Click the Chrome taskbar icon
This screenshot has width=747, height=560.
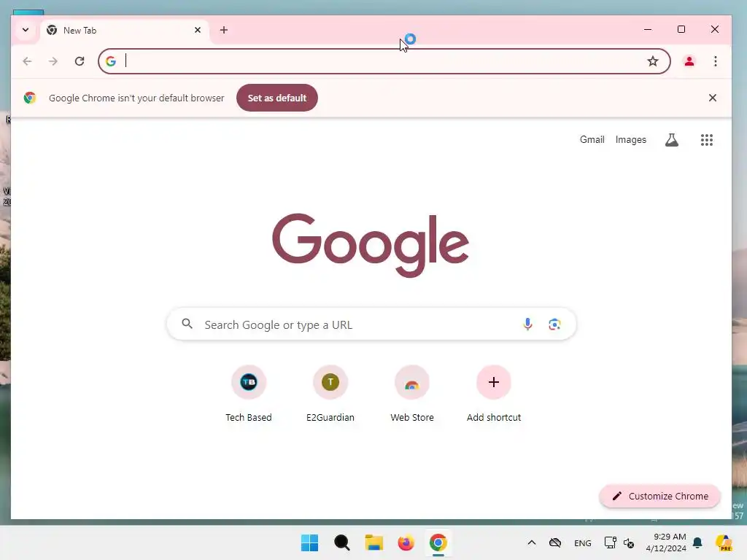point(438,542)
